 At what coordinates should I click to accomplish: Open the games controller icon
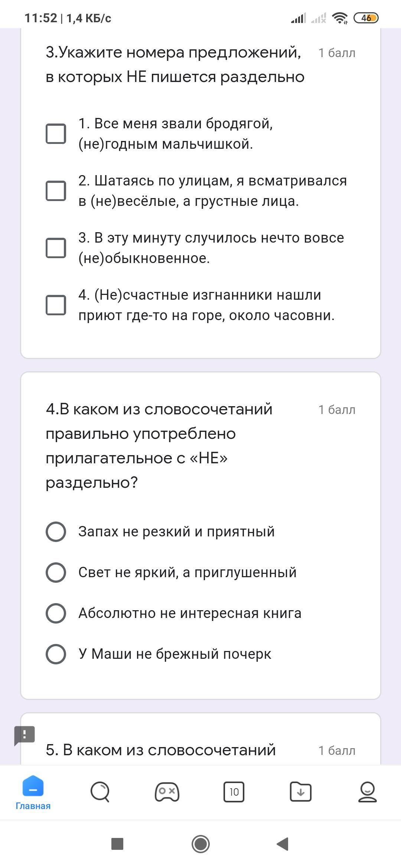(x=167, y=792)
